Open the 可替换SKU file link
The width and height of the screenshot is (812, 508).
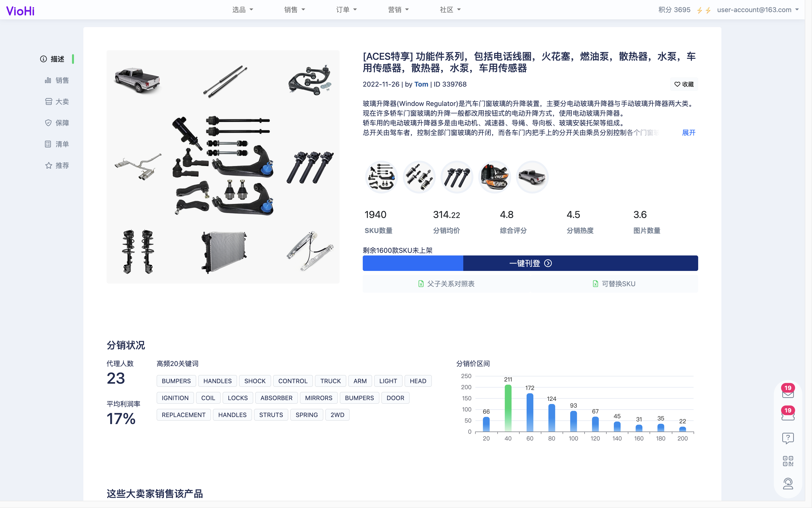[614, 284]
